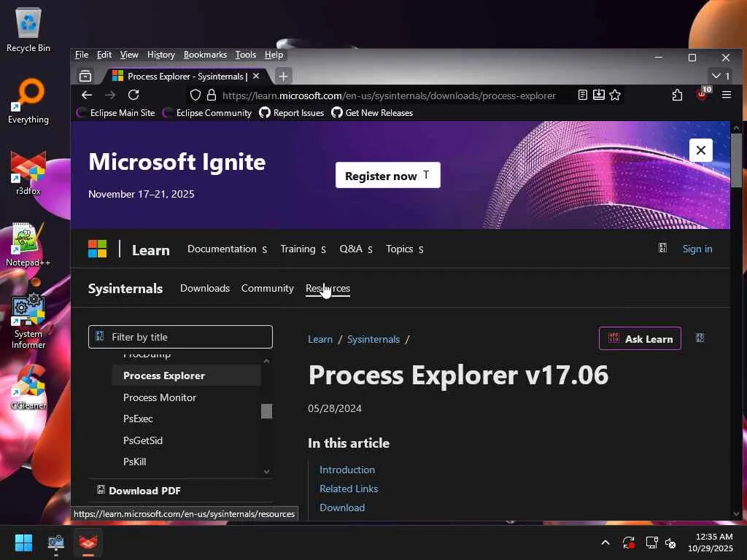Show hidden system tray icons
This screenshot has height=560, width=747.
(x=605, y=542)
